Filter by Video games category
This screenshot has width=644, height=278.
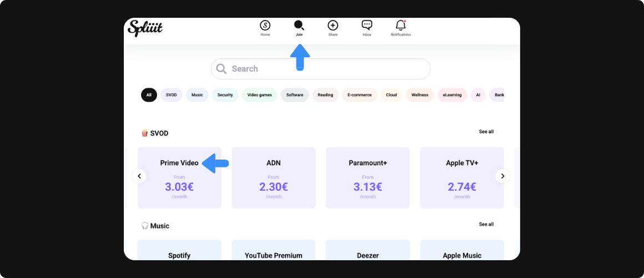[260, 95]
